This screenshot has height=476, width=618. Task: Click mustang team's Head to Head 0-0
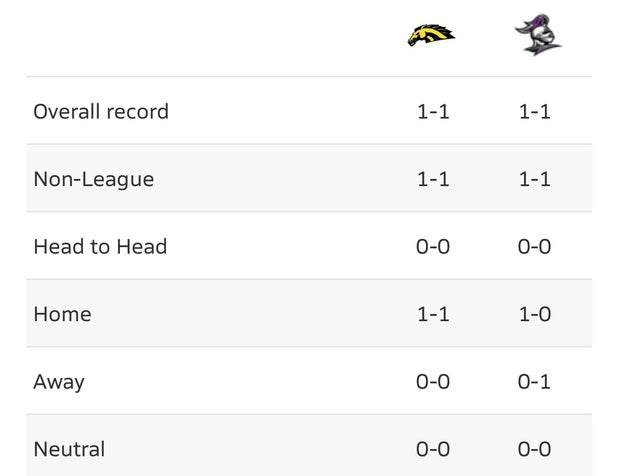pos(433,247)
